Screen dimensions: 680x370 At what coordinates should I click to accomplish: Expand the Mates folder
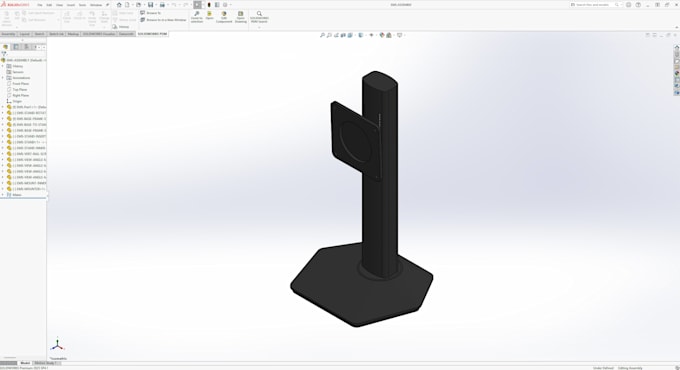3,195
